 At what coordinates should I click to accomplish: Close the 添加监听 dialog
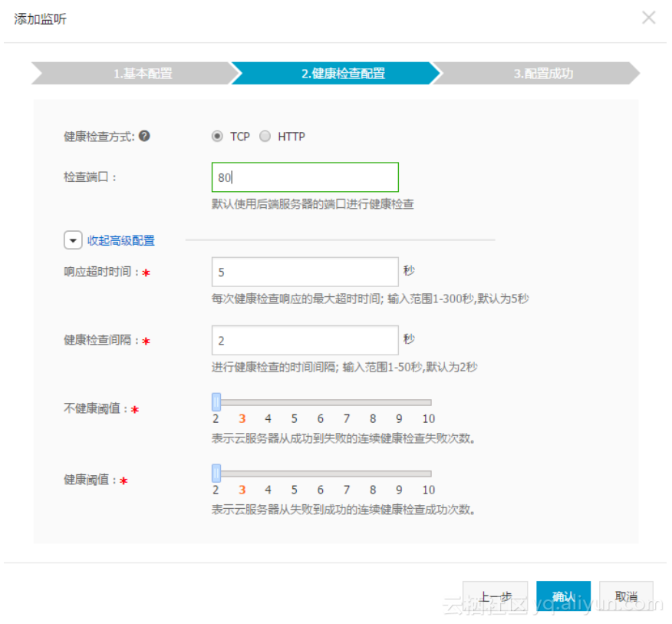[648, 17]
